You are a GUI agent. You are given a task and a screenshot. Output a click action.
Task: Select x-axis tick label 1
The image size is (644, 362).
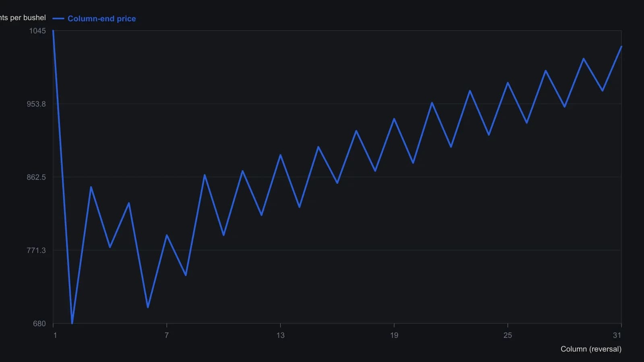55,335
